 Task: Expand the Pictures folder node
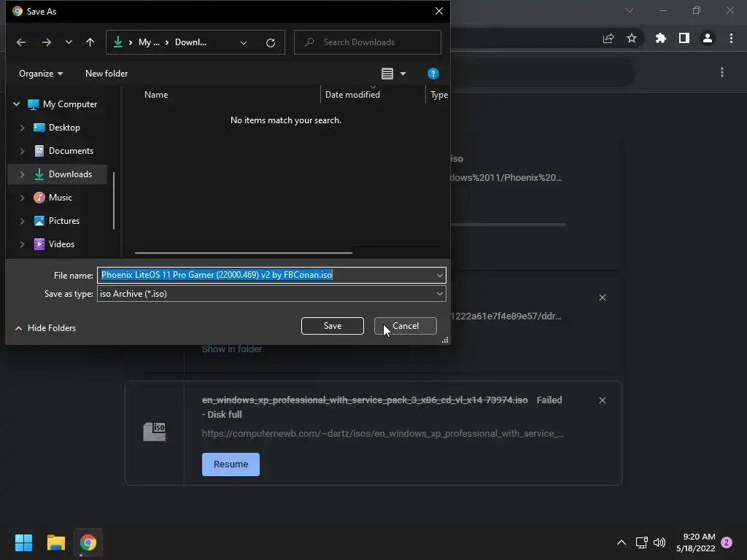(22, 221)
